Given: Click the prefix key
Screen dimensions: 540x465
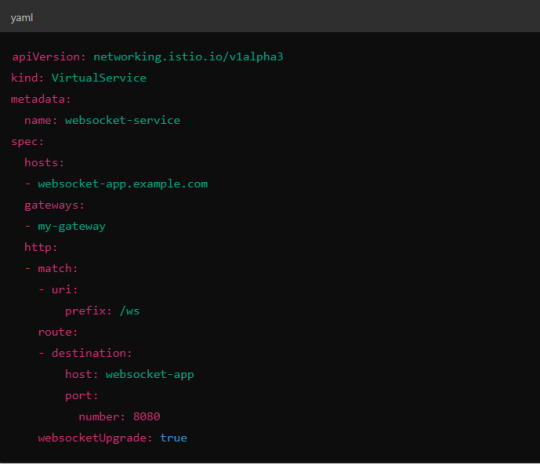Looking at the screenshot, I should [x=88, y=311].
